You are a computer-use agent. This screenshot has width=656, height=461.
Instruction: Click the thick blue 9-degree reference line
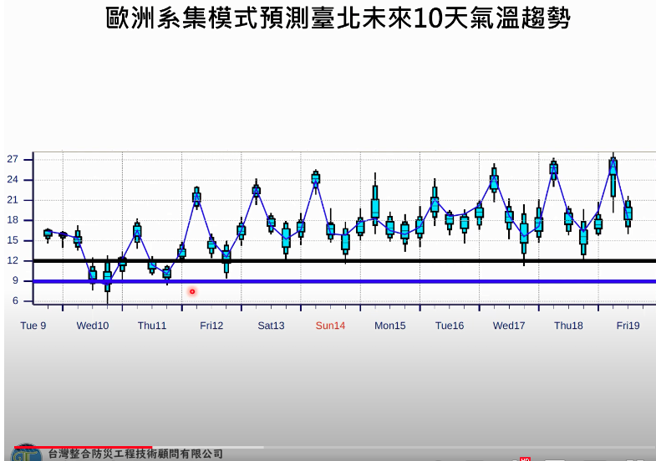[344, 282]
